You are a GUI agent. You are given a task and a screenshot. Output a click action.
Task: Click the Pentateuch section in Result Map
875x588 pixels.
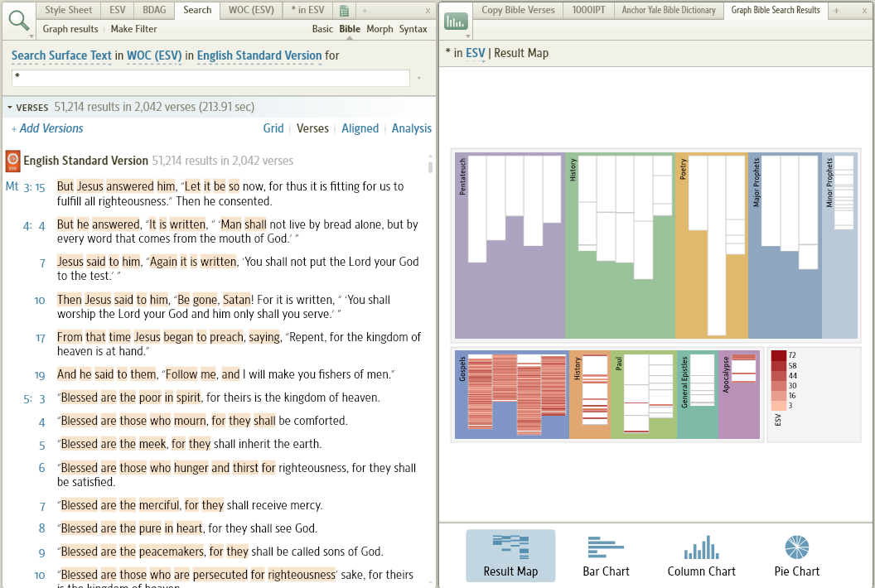tap(510, 245)
